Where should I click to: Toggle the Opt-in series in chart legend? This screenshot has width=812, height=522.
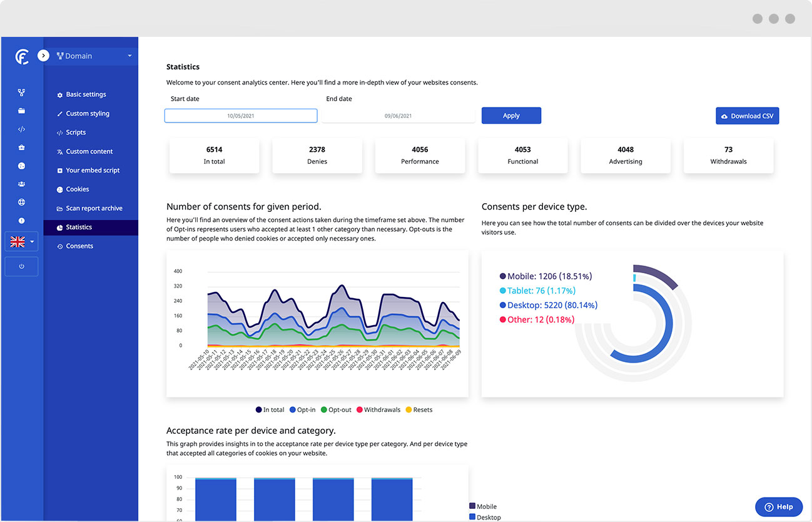(x=302, y=410)
